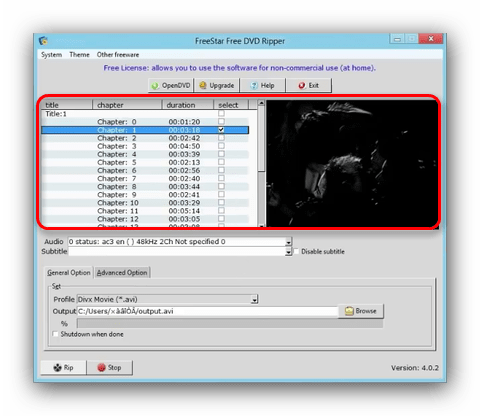Tick the Chapter 12 checkbox

click(x=221, y=219)
